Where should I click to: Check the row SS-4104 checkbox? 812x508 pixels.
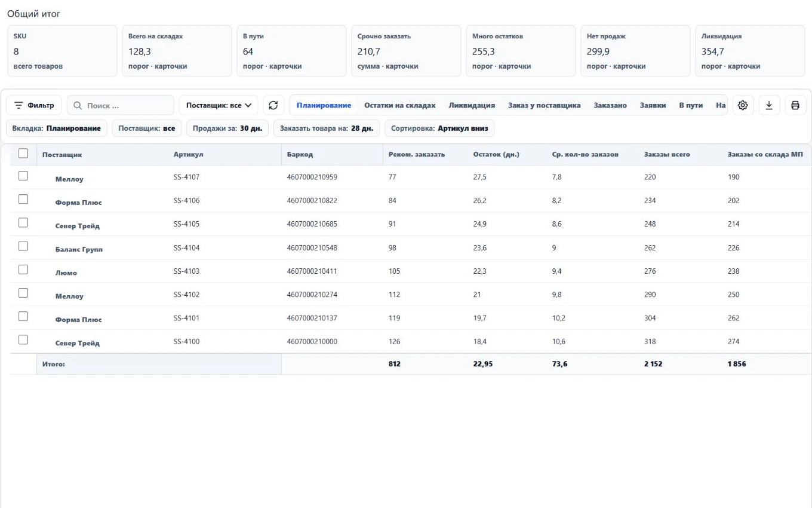pyautogui.click(x=23, y=246)
